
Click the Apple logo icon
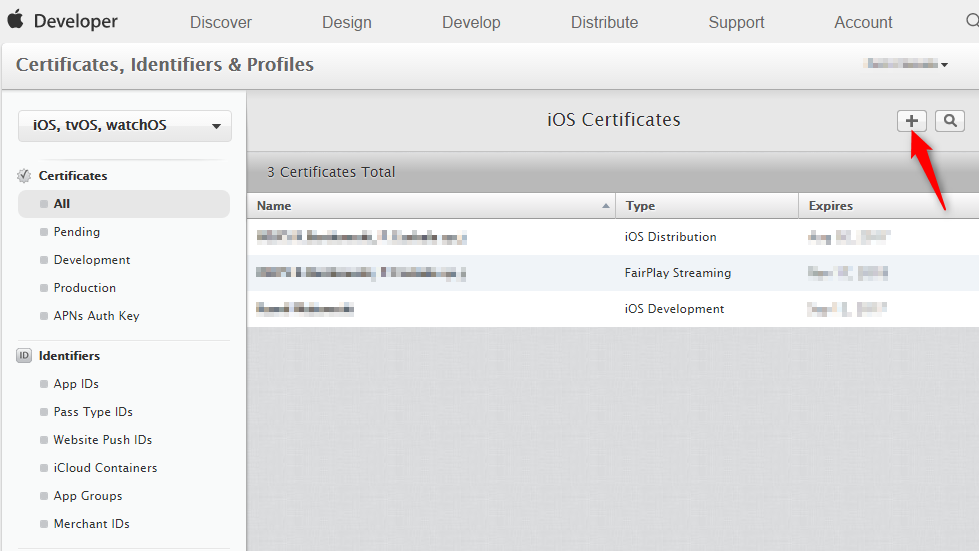[16, 19]
